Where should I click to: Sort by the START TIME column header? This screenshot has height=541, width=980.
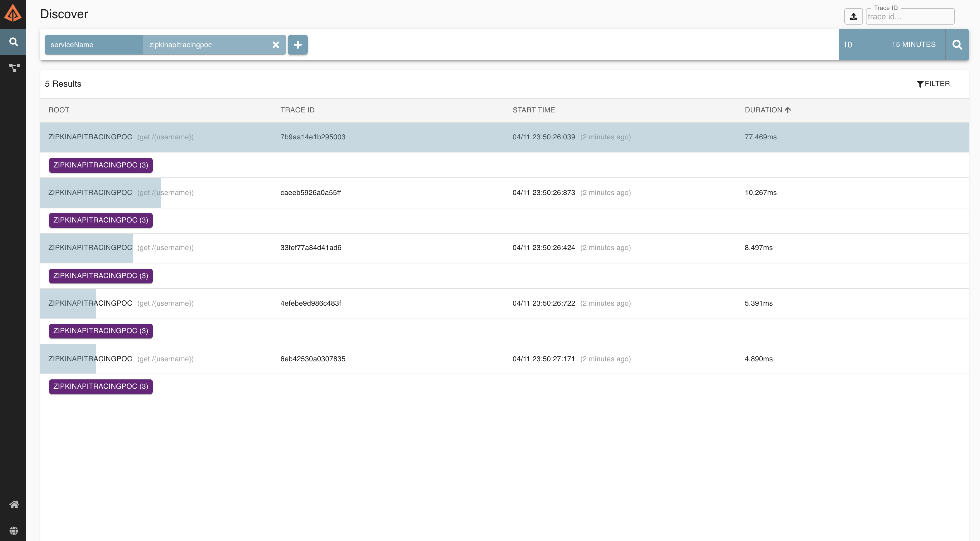[533, 110]
